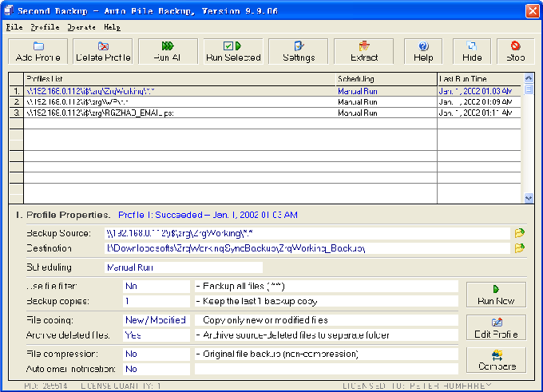Browse Backup Source folder icon
The width and height of the screenshot is (543, 392).
[520, 233]
